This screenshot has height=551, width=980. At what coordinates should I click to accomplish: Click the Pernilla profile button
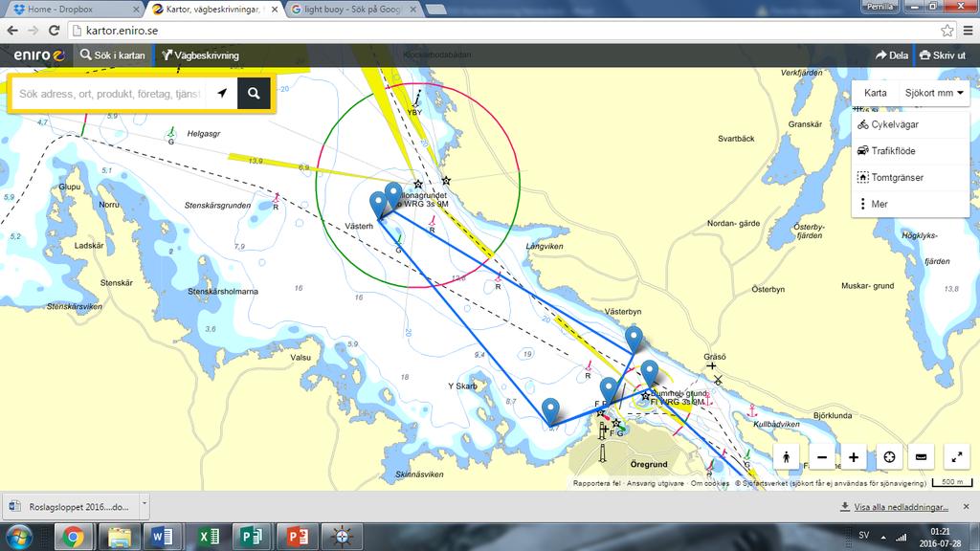[x=880, y=7]
